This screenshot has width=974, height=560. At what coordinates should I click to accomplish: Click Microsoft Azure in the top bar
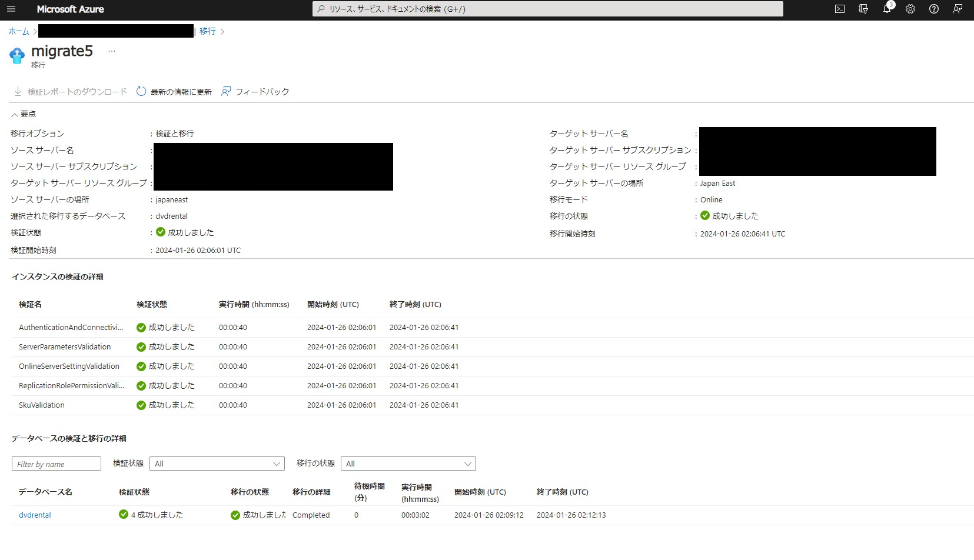pyautogui.click(x=70, y=9)
